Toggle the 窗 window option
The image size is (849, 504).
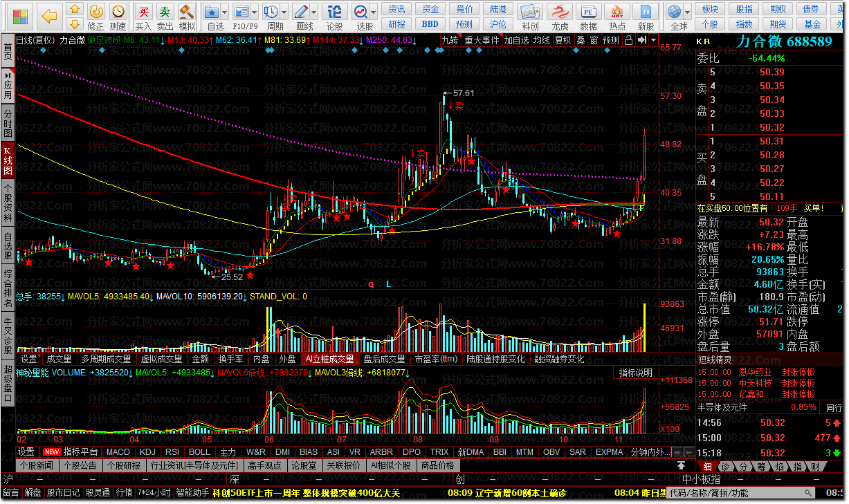594,40
